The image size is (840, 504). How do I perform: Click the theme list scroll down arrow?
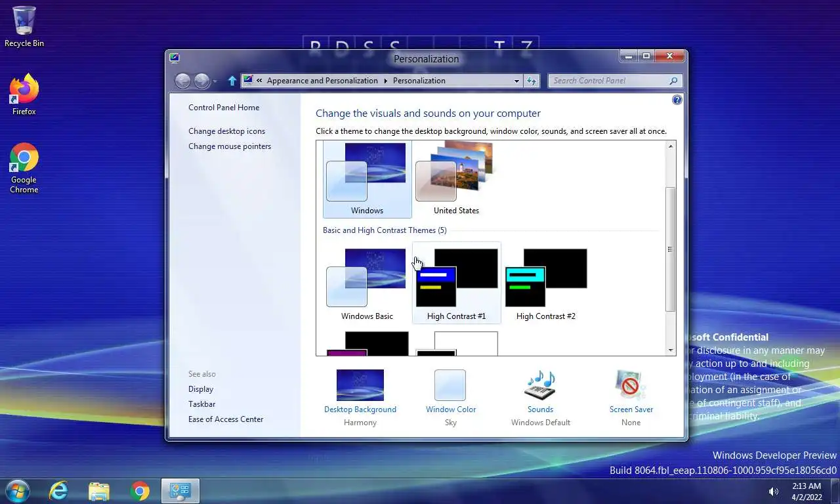pyautogui.click(x=671, y=350)
